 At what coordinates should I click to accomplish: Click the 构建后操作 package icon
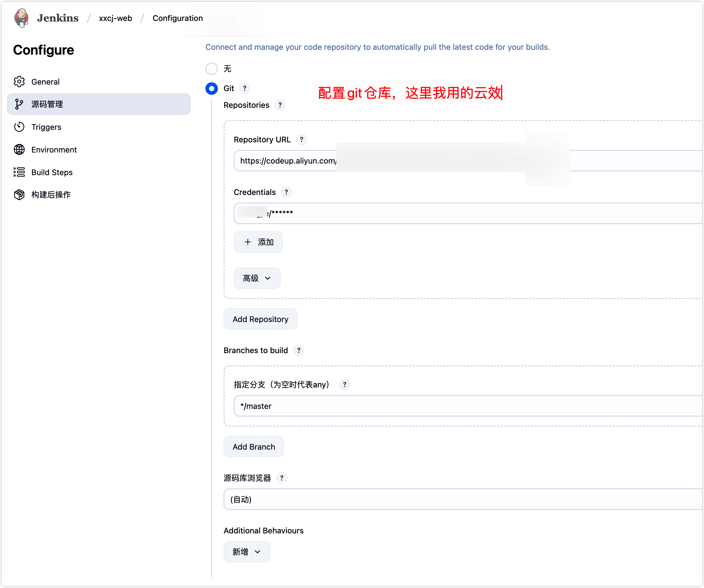19,195
